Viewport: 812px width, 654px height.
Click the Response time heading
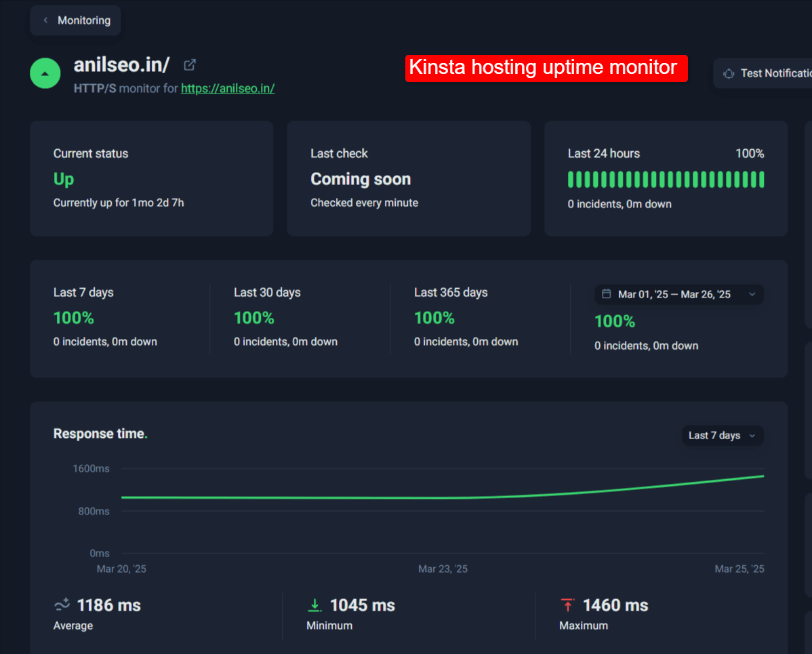click(100, 434)
